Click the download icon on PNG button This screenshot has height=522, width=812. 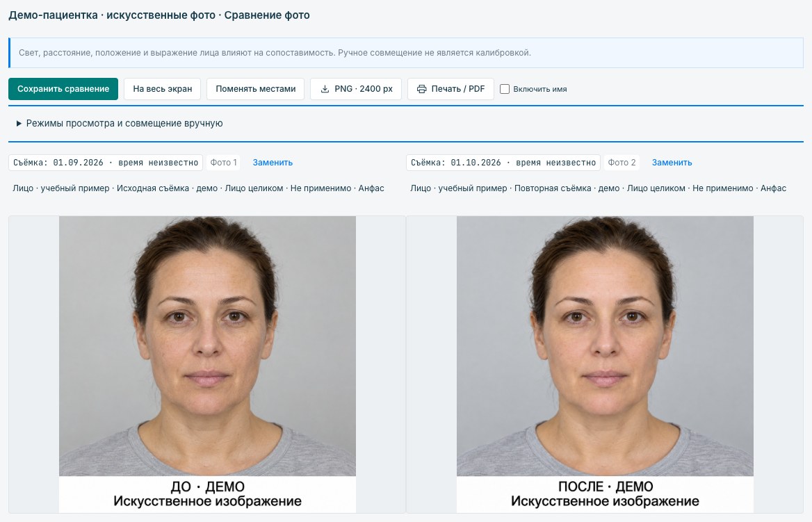325,89
